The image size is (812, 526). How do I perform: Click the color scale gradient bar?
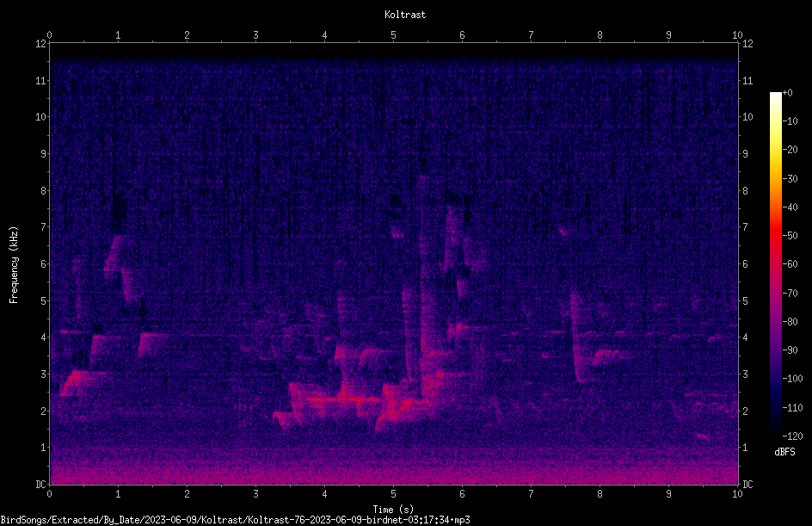point(775,264)
